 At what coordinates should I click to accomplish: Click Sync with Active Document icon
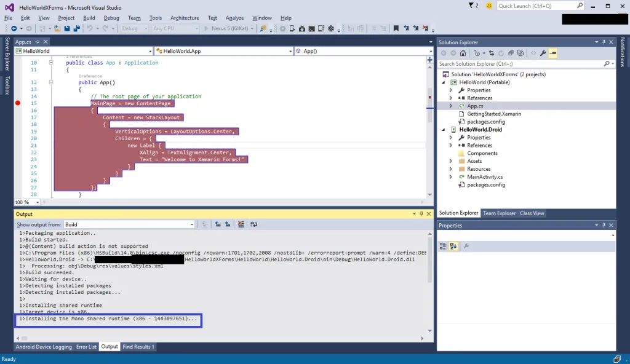(492, 53)
